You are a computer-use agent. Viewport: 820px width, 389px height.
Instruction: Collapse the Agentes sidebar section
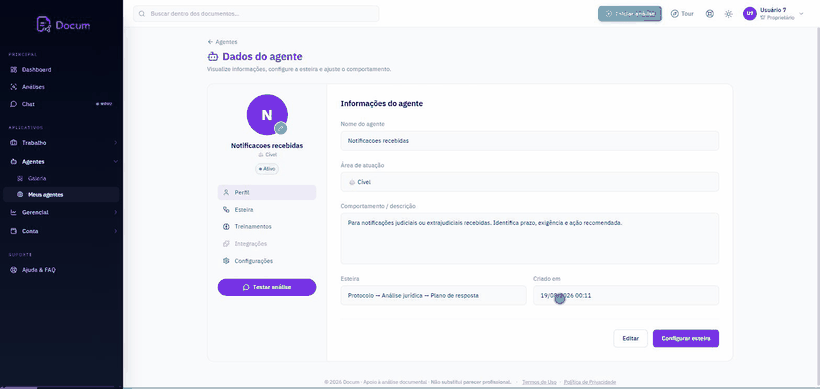click(61, 162)
